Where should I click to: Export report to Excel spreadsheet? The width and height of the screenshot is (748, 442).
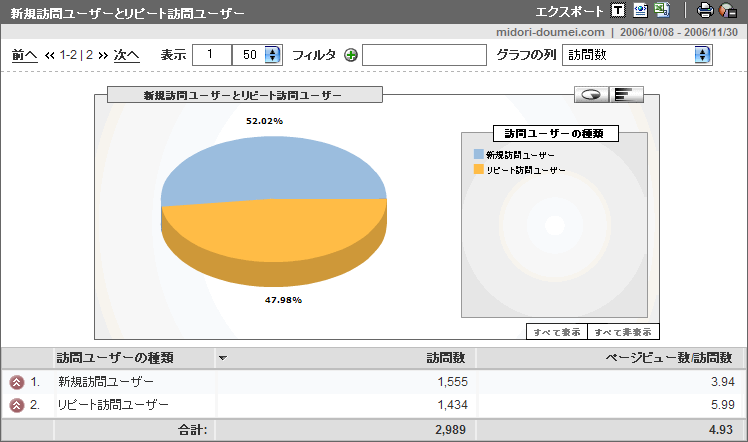coord(661,11)
